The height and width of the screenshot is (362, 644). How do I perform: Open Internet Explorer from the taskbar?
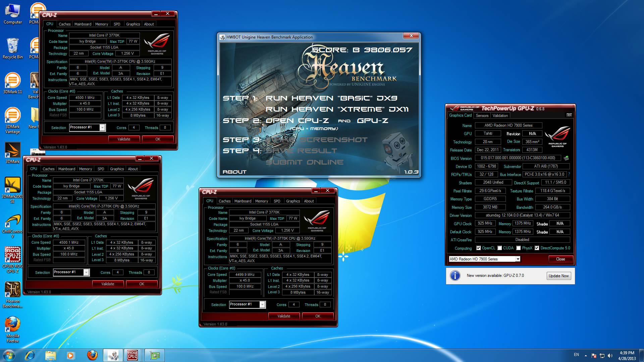[30, 355]
